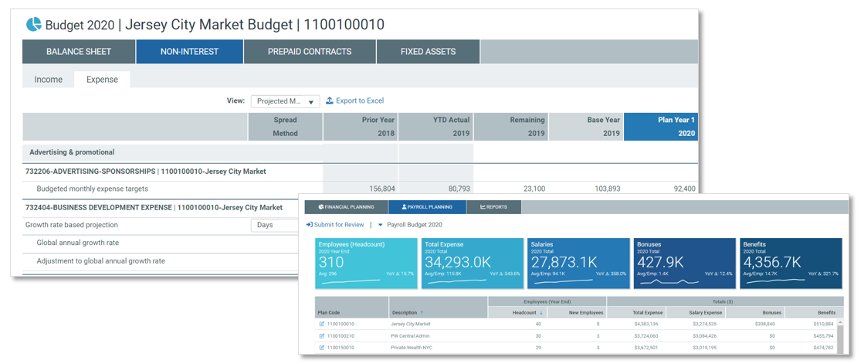This screenshot has height=364, width=864.
Task: Click the 156,804 Prior Year value
Action: 381,188
